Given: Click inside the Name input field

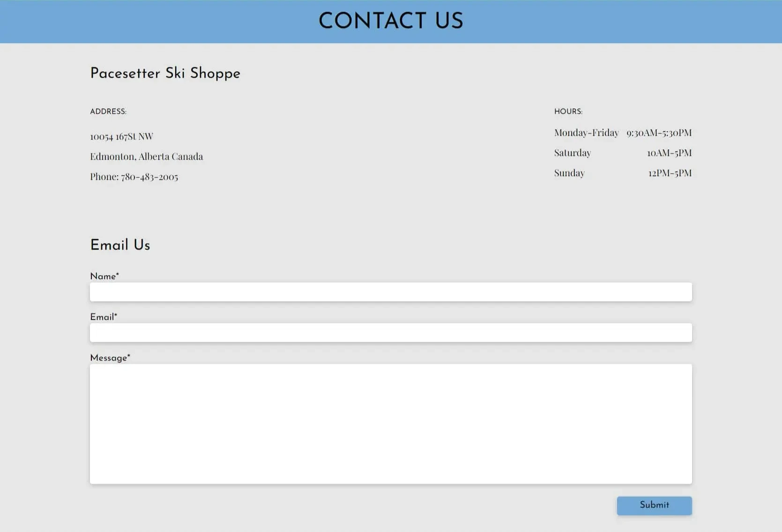Looking at the screenshot, I should pyautogui.click(x=391, y=291).
